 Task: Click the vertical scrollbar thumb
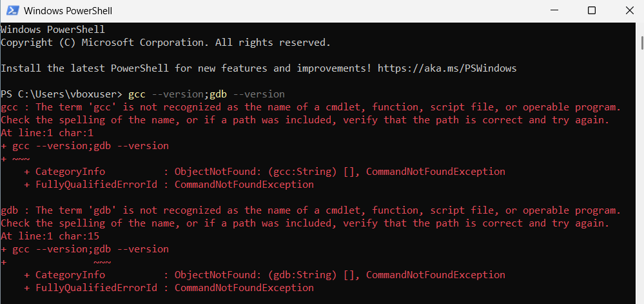click(x=641, y=43)
